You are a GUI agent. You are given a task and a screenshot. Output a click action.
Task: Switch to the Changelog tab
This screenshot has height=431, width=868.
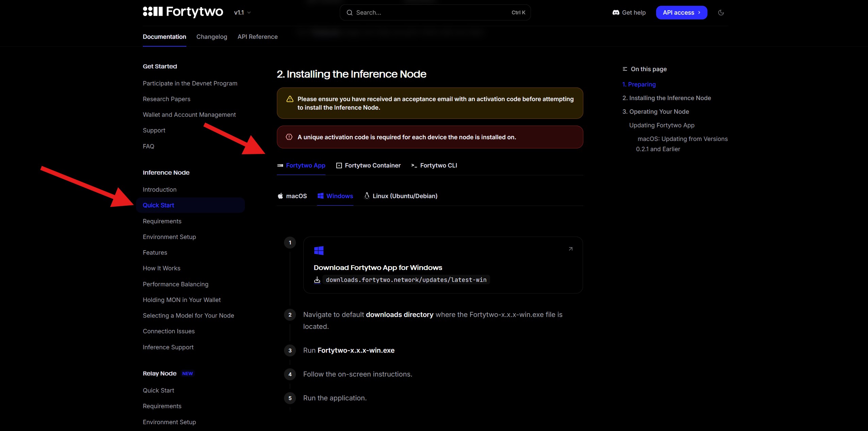(x=212, y=37)
